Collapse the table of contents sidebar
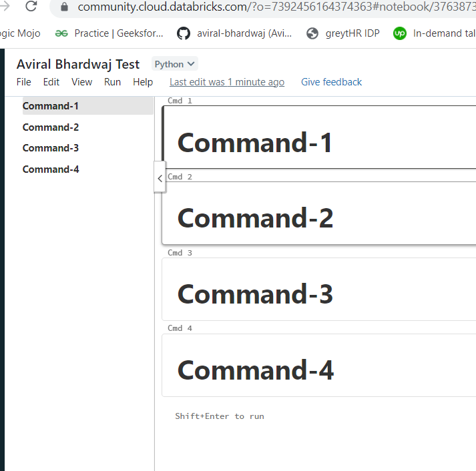 pos(160,177)
